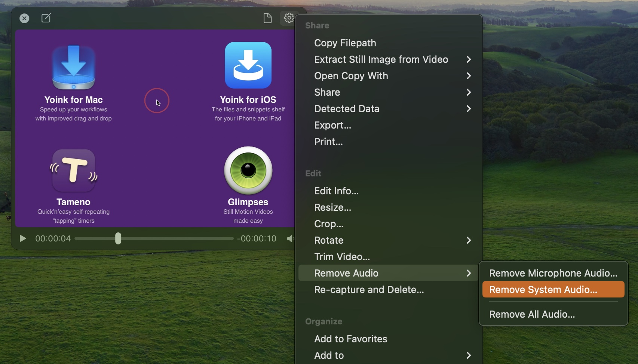This screenshot has height=364, width=638.
Task: Open the Add to submenu
Action: (x=389, y=355)
